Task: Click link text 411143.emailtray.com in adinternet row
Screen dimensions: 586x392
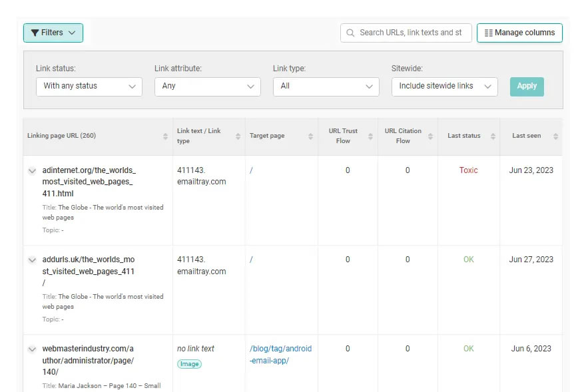Action: (x=201, y=176)
